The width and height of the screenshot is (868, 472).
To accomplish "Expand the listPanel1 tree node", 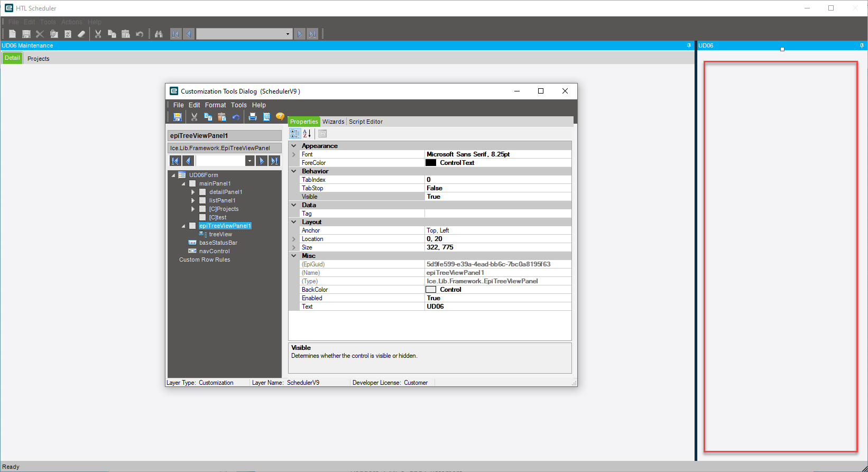I will (193, 201).
